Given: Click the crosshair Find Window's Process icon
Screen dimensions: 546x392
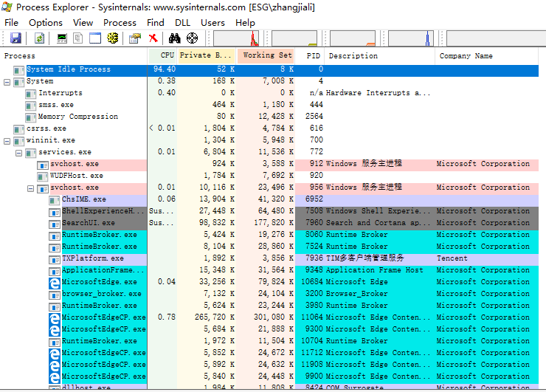Looking at the screenshot, I should [193, 38].
